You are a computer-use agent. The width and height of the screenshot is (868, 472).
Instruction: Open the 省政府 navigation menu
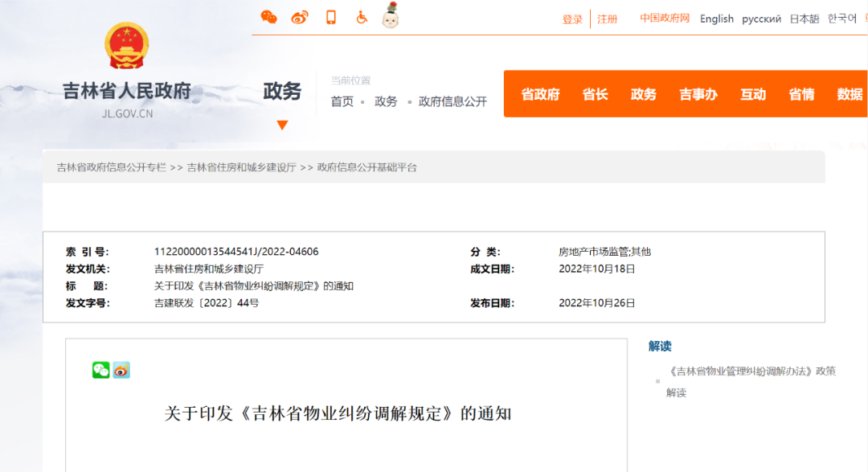(540, 94)
